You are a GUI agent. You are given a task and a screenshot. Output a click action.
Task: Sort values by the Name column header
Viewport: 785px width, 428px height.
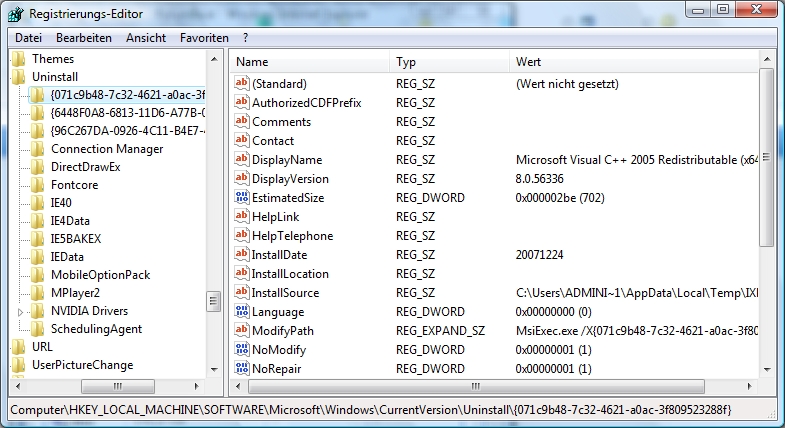[310, 62]
